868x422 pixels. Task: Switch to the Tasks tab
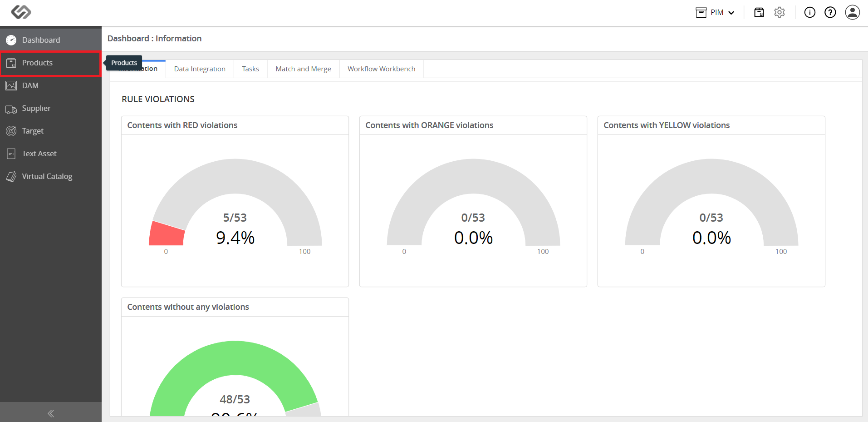pos(250,69)
